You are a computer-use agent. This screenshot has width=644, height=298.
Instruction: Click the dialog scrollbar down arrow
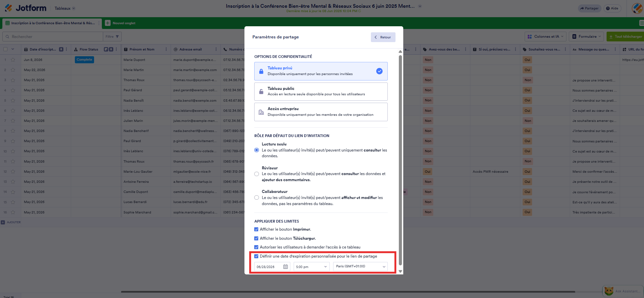(400, 271)
